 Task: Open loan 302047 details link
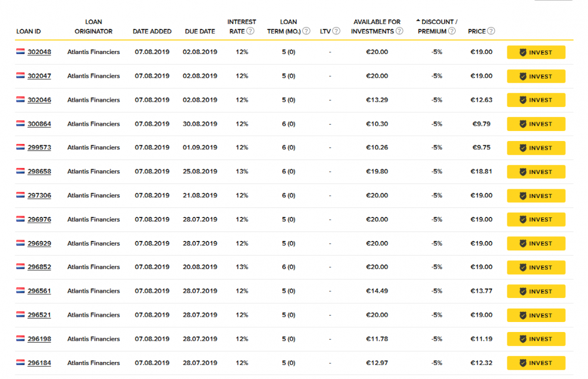(39, 76)
